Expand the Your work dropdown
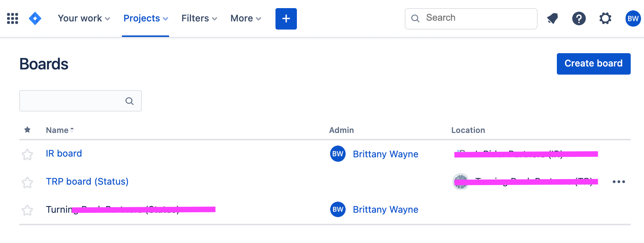Viewport: 644px width, 243px height. (x=84, y=18)
